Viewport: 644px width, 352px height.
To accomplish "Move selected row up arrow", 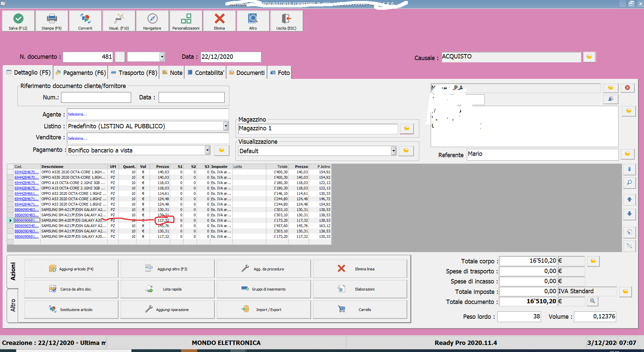I will [x=630, y=200].
